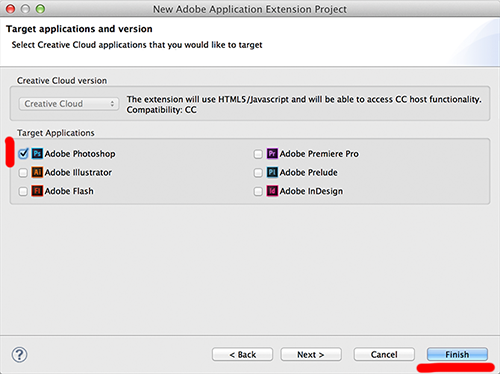Screen dimensions: 500x374
Task: Click the Adobe Flash Fl icon
Action: 37,191
